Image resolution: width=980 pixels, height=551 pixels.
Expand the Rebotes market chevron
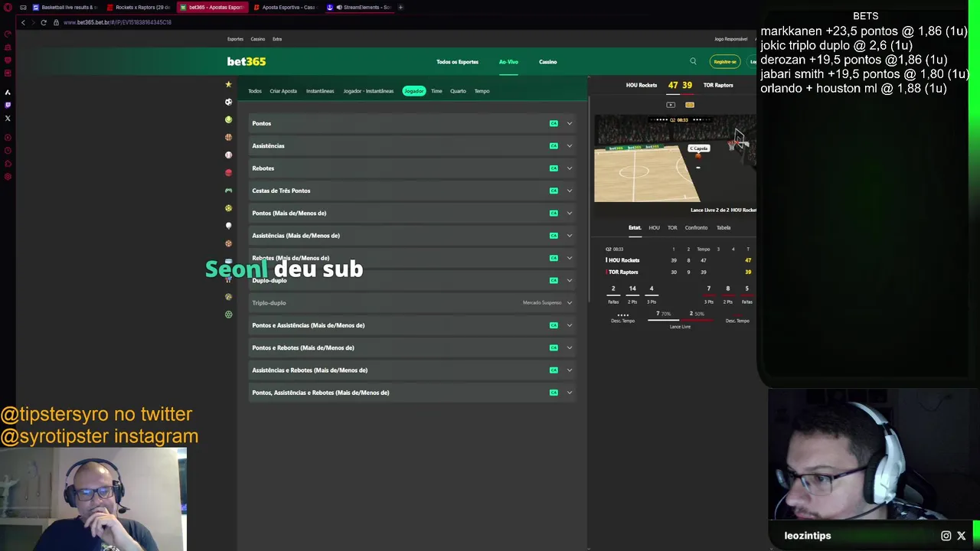pos(569,168)
